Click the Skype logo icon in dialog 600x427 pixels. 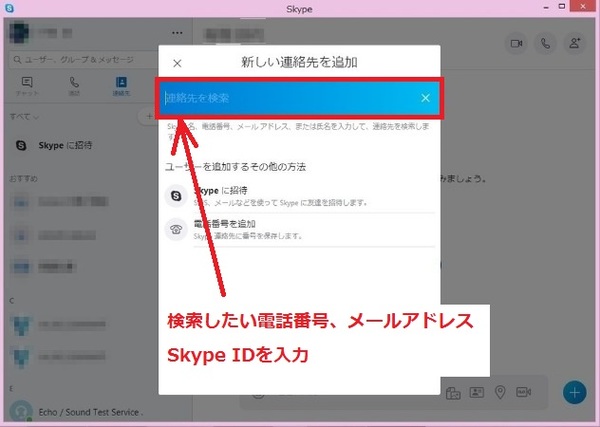coord(176,196)
